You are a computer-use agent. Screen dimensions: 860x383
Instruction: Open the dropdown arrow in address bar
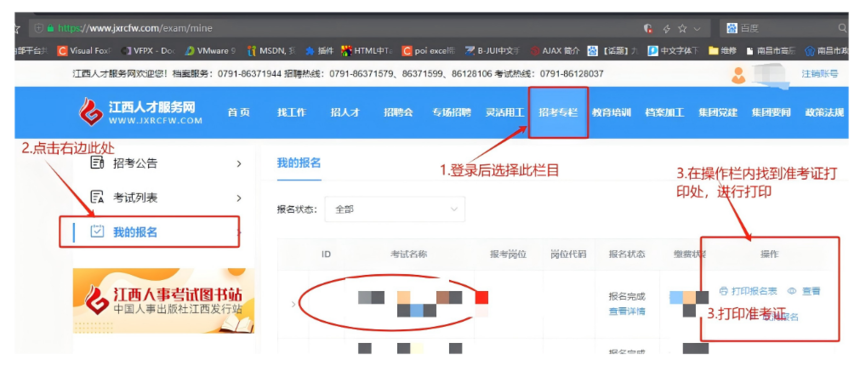(x=697, y=29)
